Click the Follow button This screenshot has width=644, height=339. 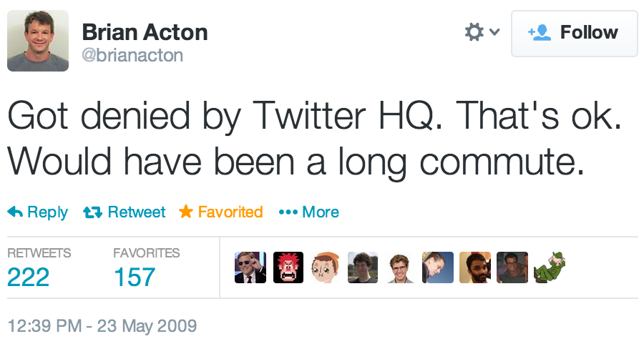pos(574,33)
